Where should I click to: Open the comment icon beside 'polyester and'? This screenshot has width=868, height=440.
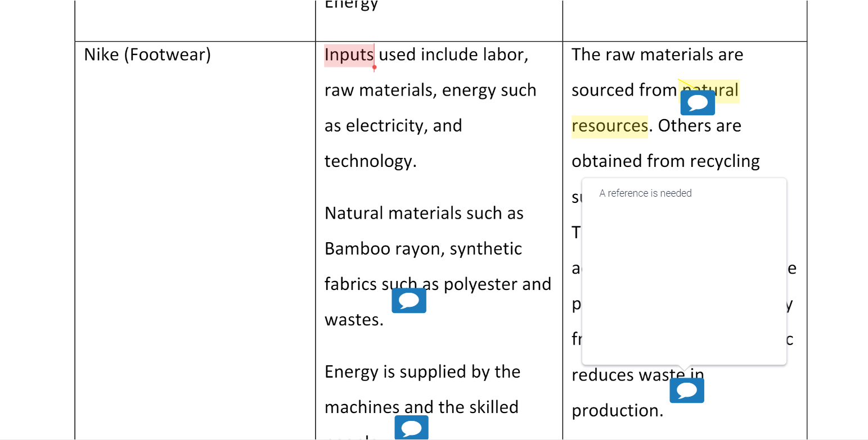pos(409,300)
